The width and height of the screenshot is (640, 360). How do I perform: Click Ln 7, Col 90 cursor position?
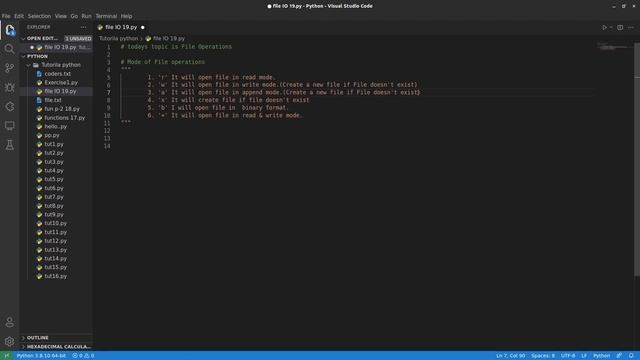tap(510, 356)
